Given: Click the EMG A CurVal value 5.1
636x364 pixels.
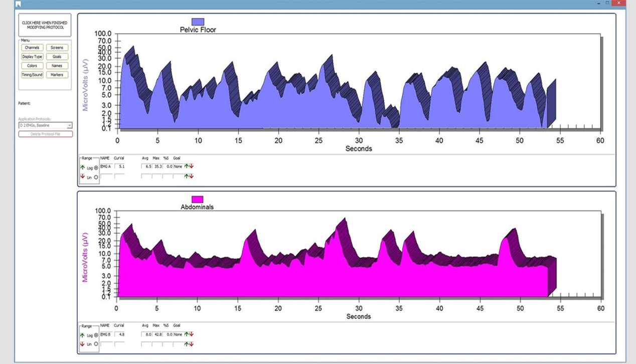Looking at the screenshot, I should [x=119, y=166].
